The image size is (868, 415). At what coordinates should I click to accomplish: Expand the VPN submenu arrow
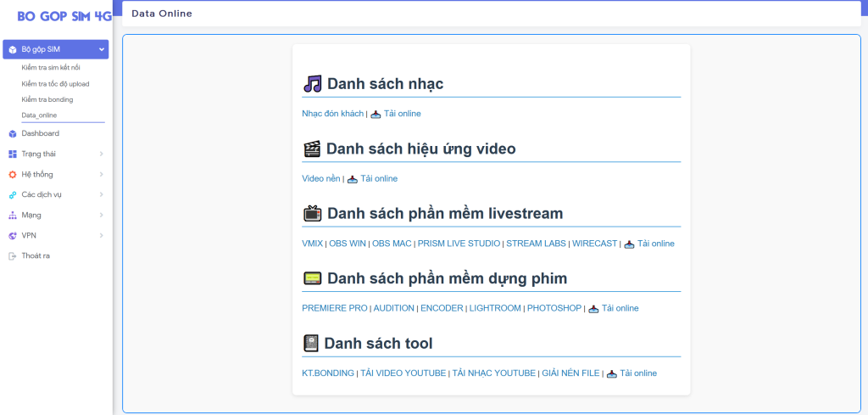coord(102,235)
